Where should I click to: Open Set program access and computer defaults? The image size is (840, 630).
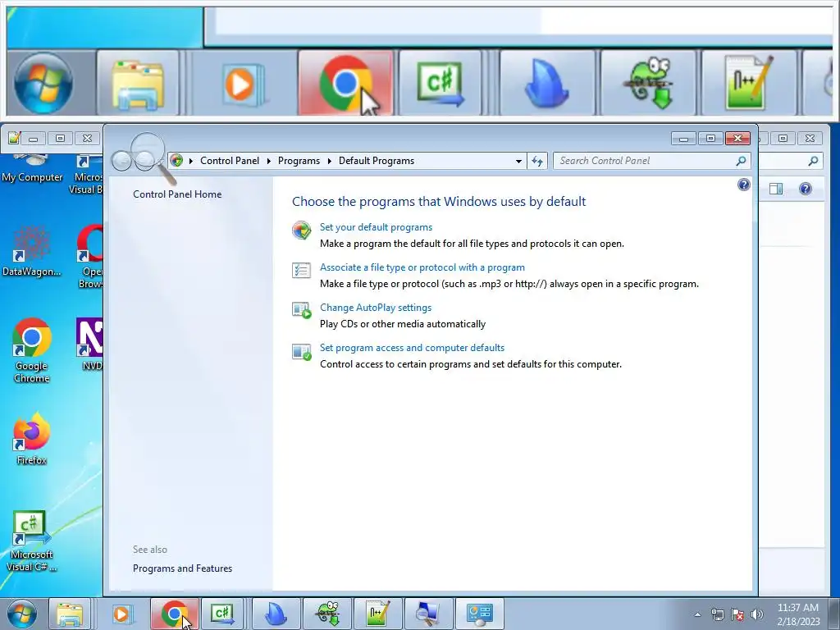click(412, 348)
